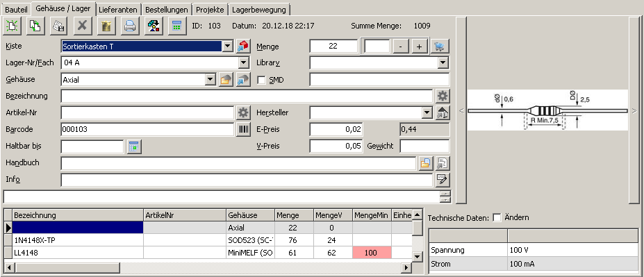This screenshot has height=277, width=644.
Task: Click the pink MengeMin cell showing 100
Action: pyautogui.click(x=372, y=253)
